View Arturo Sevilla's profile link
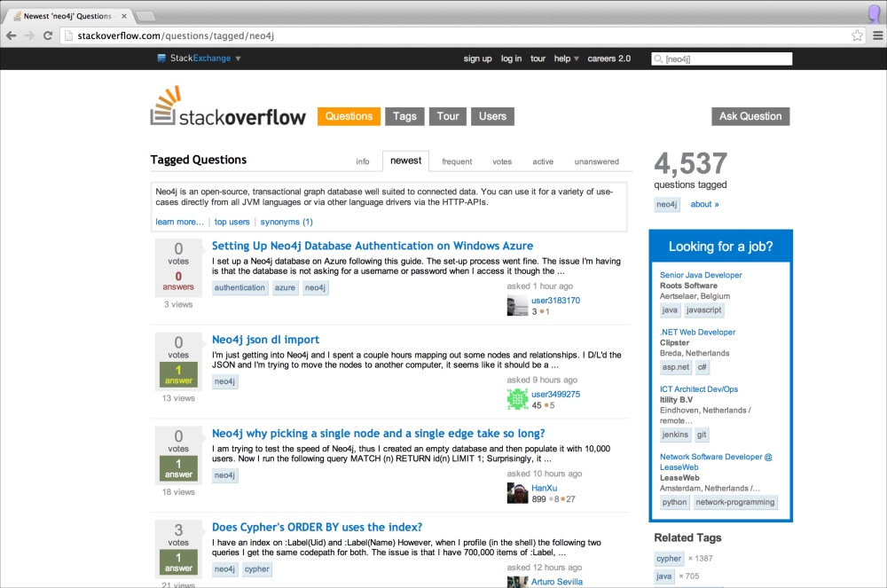This screenshot has height=588, width=887. click(557, 582)
